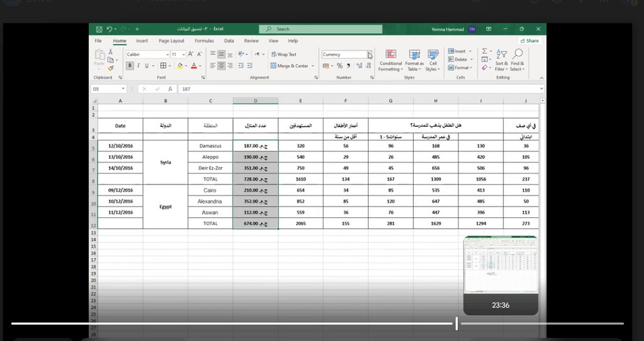The height and width of the screenshot is (341, 644).
Task: Click the Share button
Action: click(530, 41)
